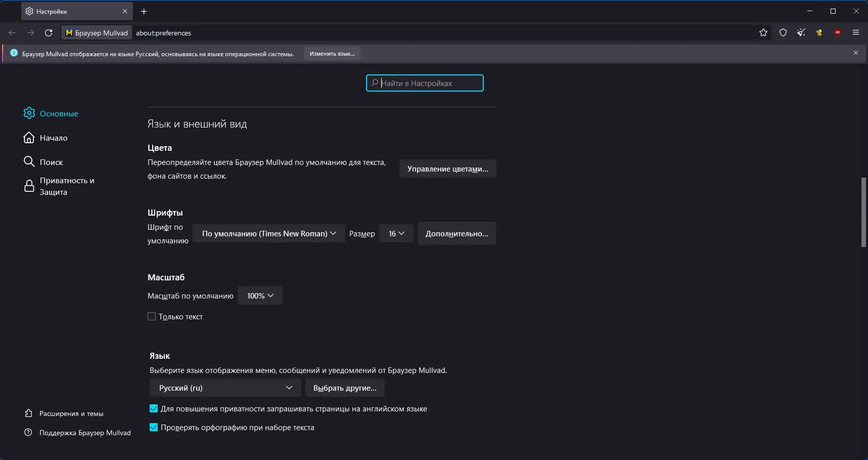Click the Mullvad extension icon in toolbar

pos(819,33)
